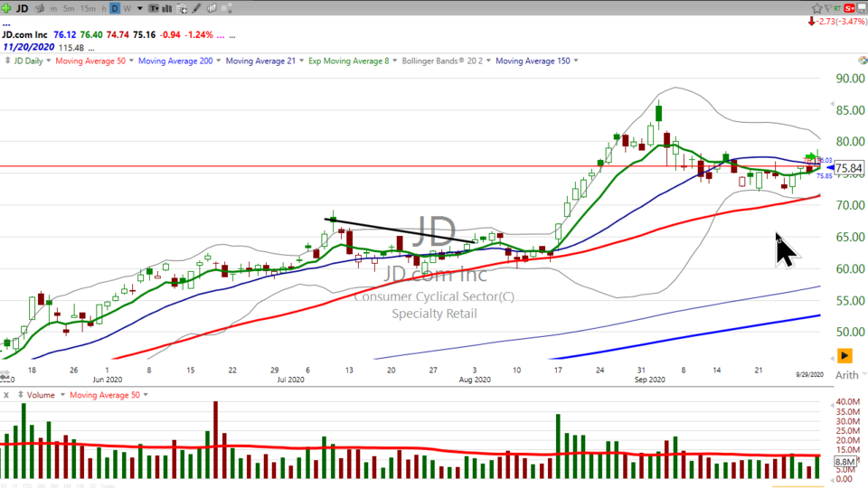The width and height of the screenshot is (868, 488).
Task: Click the green plus add-symbol icon
Action: 6,8
